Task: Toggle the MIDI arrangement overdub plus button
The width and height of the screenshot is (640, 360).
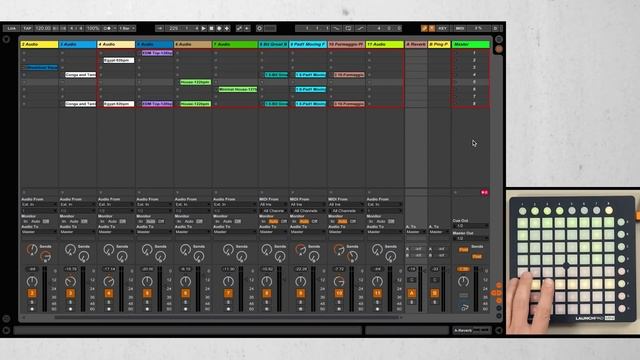Action: [x=227, y=28]
